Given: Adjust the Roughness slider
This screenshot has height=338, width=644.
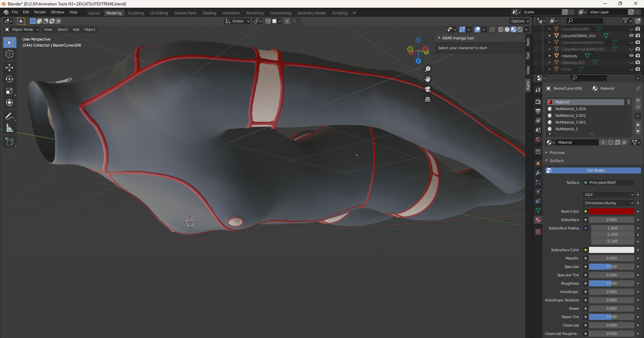Looking at the screenshot, I should coord(611,283).
